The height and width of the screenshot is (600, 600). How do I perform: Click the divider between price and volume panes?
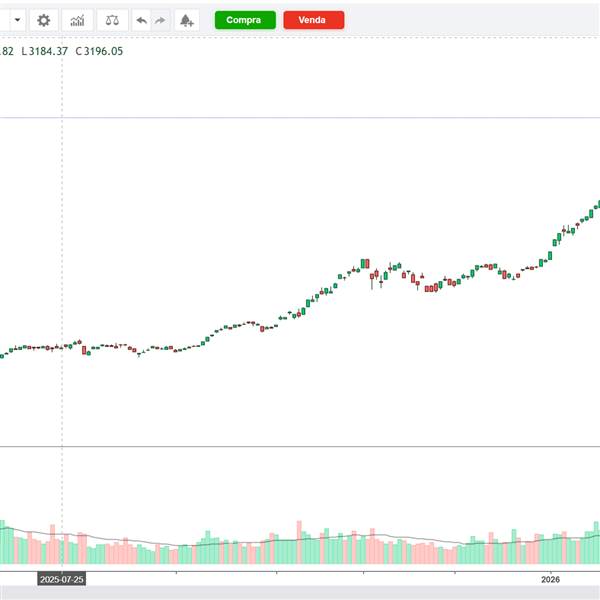300,447
